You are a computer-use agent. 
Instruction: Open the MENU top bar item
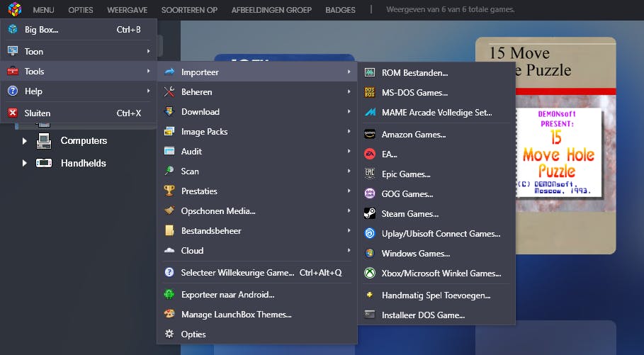tap(43, 10)
